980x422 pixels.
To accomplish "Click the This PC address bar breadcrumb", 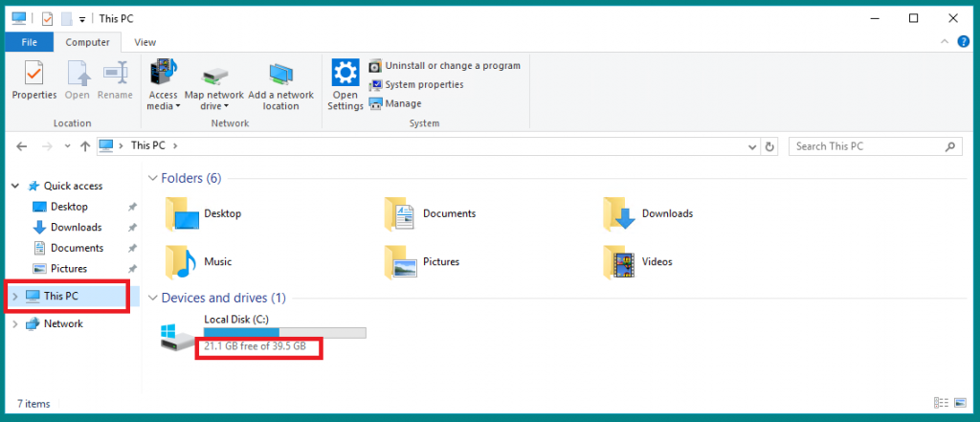I will point(148,145).
